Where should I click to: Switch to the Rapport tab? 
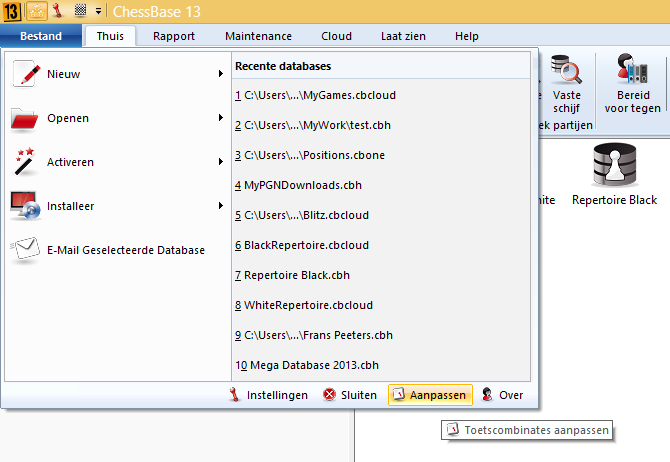click(174, 36)
